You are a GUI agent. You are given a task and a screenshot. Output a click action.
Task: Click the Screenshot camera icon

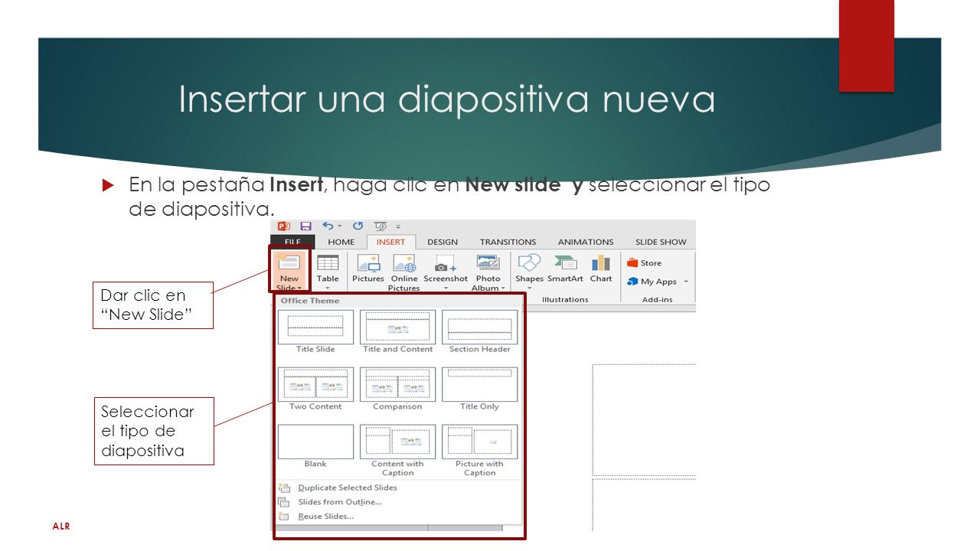(x=445, y=263)
